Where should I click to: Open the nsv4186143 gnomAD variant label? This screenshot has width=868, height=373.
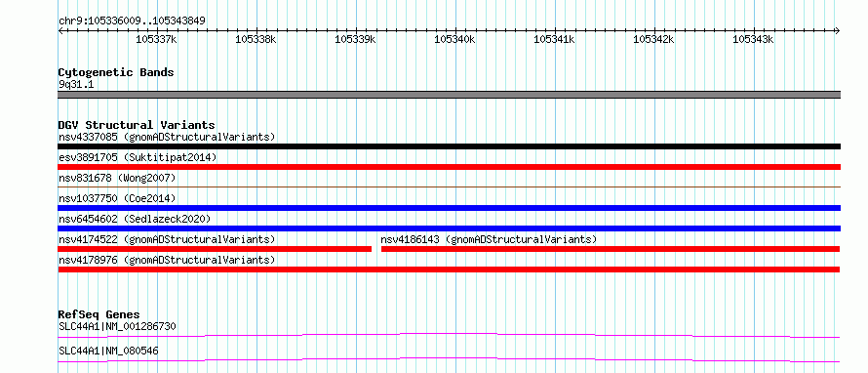[489, 239]
